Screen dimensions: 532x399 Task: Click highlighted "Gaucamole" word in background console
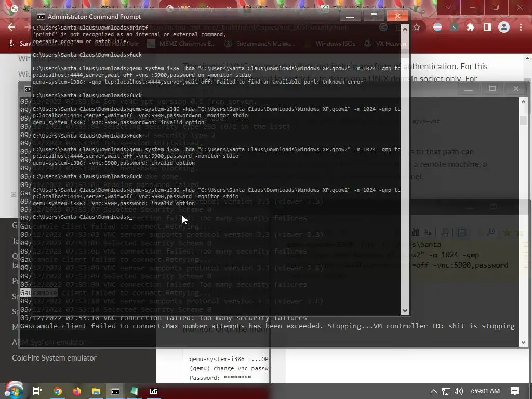pyautogui.click(x=38, y=293)
